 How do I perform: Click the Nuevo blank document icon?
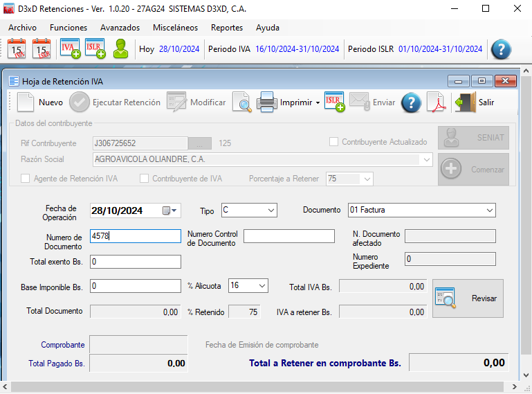pos(26,102)
